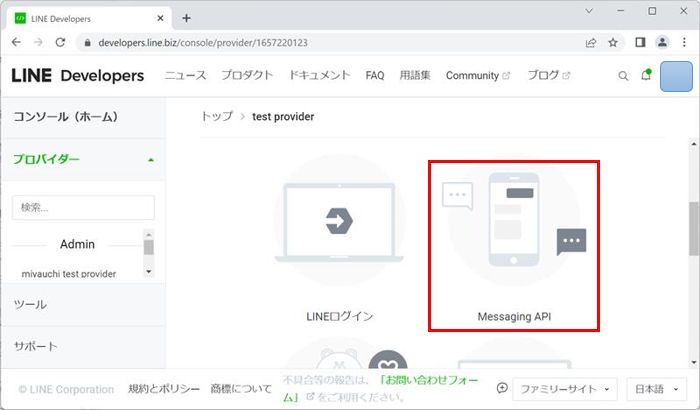Viewport: 700px width, 410px height.
Task: Click the padlock icon in the address bar
Action: (88, 43)
